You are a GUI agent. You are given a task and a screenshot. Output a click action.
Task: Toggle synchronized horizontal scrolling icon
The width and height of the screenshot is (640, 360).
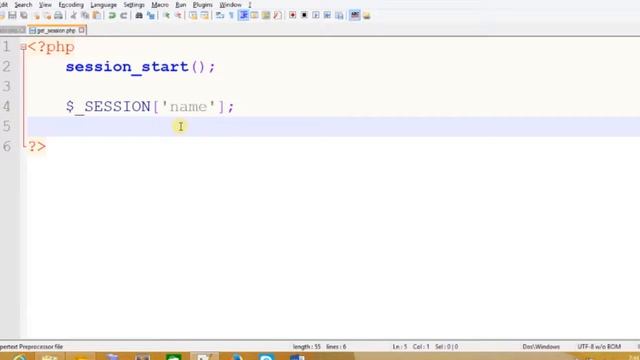[x=204, y=16]
